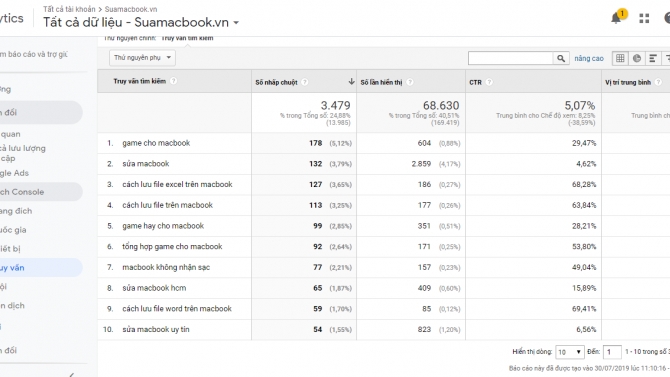Open the Hiển thị dòng rows dropdown

coord(570,352)
